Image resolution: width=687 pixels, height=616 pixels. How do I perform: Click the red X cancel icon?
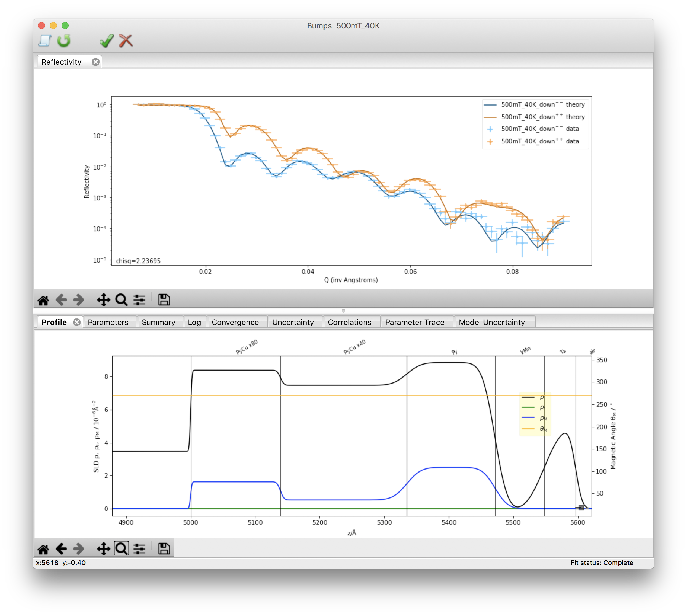click(126, 41)
